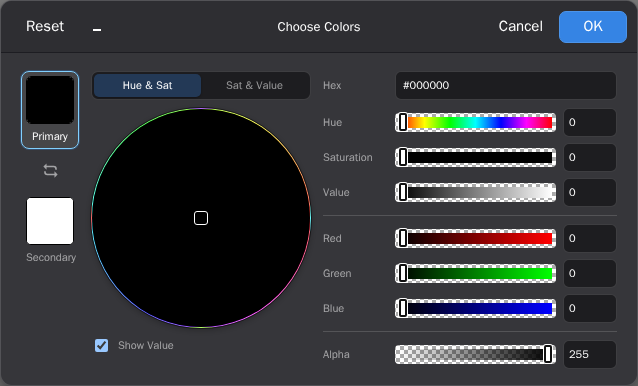Click the Alpha 255 input box
The image size is (638, 386).
(590, 354)
